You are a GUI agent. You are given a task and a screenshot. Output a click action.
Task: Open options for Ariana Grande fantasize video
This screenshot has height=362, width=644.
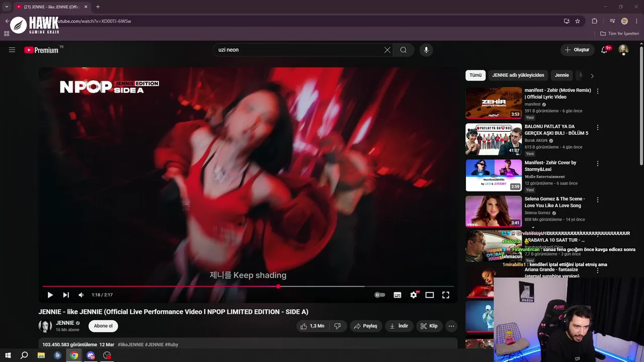coord(598,270)
